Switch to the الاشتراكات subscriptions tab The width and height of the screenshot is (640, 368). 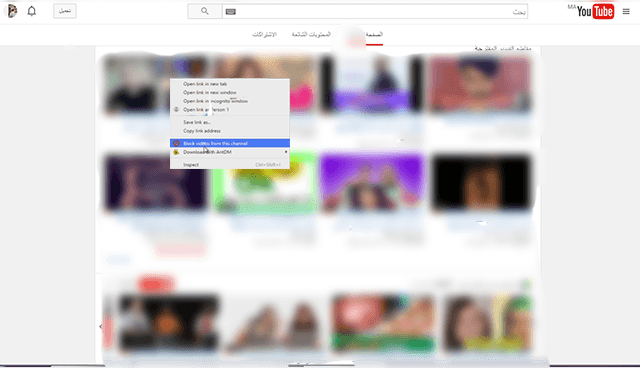(x=264, y=34)
